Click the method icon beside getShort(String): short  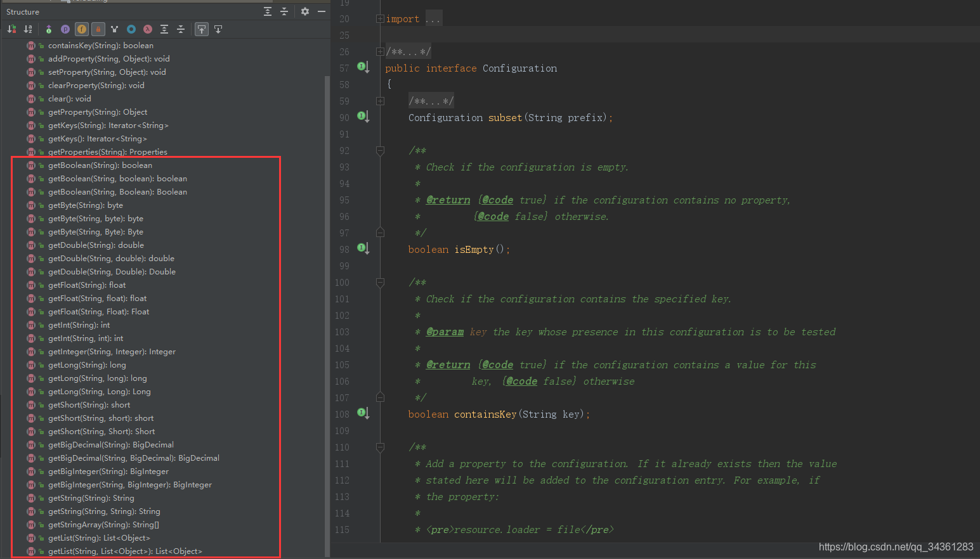pos(31,405)
